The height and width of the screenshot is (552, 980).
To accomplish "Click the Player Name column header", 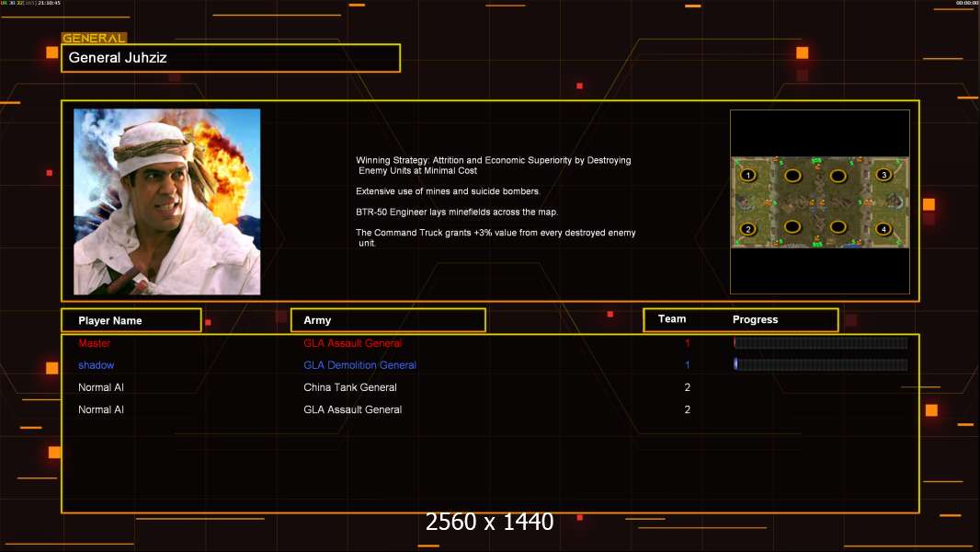I will (x=131, y=320).
